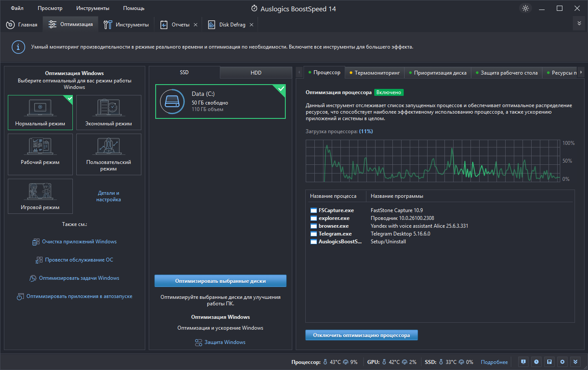Screen dimensions: 588x370
Task: Open the Приоритизация диска tab
Action: [x=438, y=73]
